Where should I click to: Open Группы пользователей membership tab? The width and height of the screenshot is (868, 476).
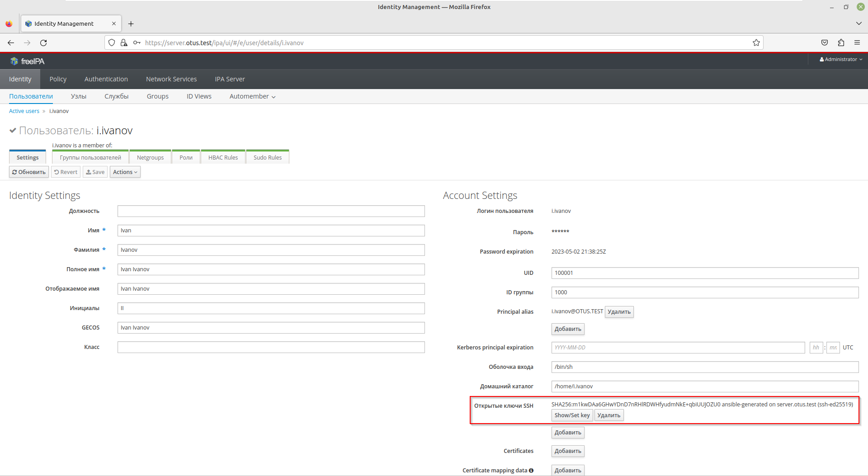(90, 157)
